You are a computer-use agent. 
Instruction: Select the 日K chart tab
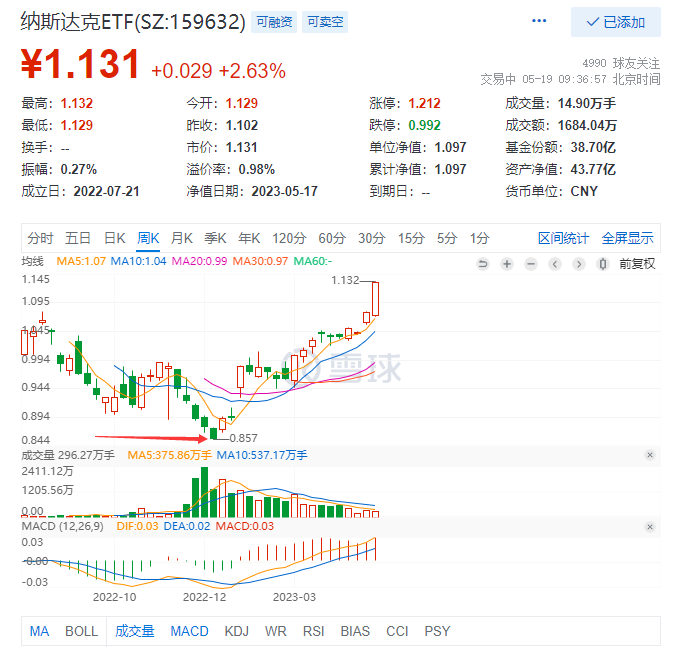(115, 238)
